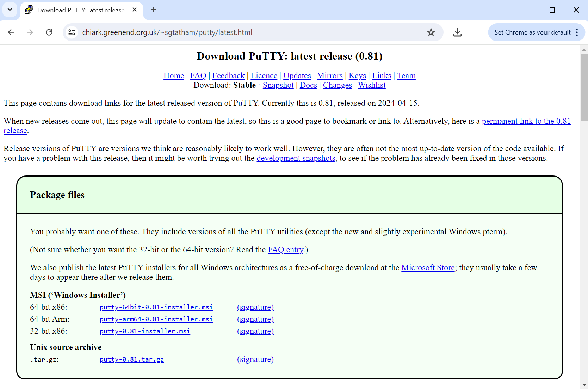Reload the current page

pyautogui.click(x=49, y=32)
